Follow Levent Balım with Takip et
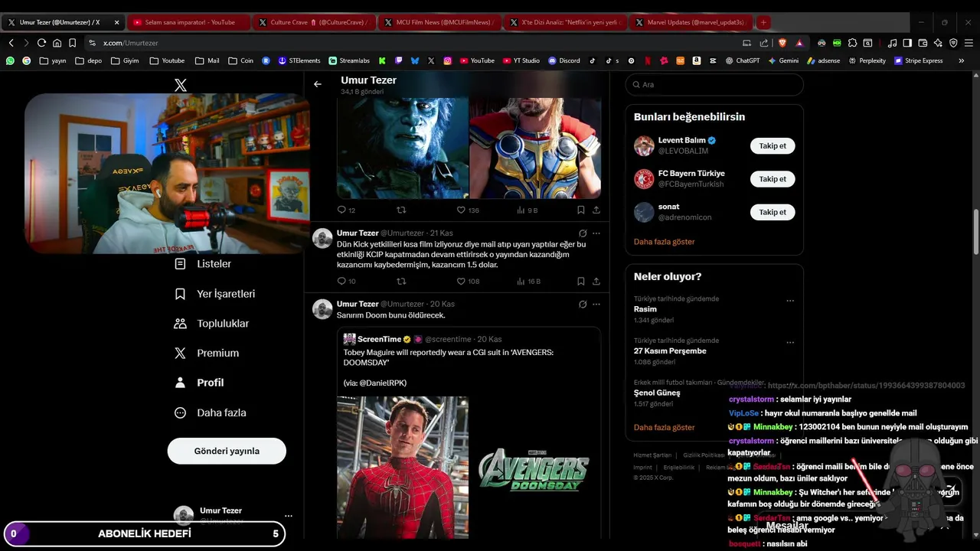980x551 pixels. coord(773,145)
